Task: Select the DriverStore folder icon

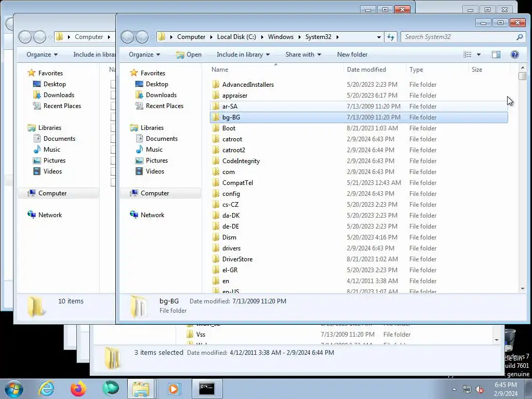Action: coord(216,259)
